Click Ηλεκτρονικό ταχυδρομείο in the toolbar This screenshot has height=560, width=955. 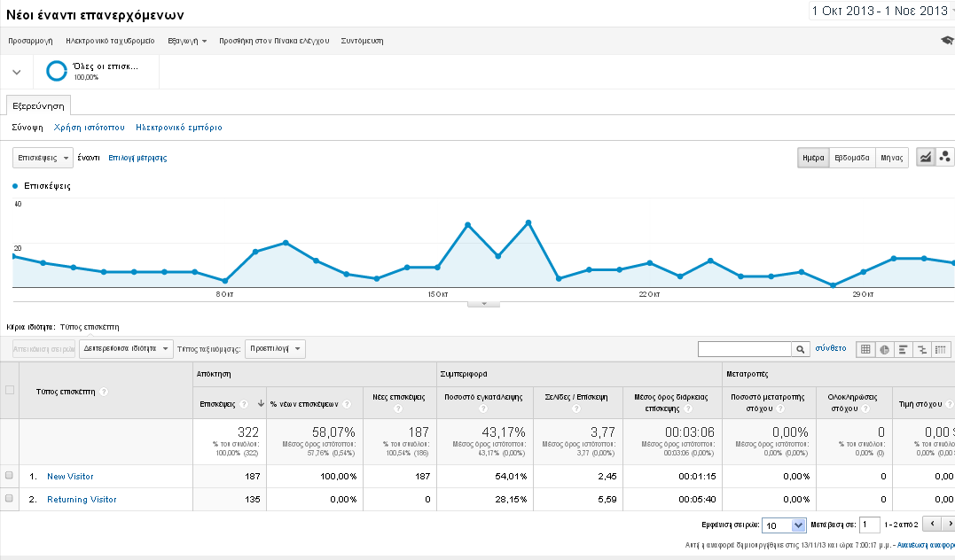coord(110,41)
